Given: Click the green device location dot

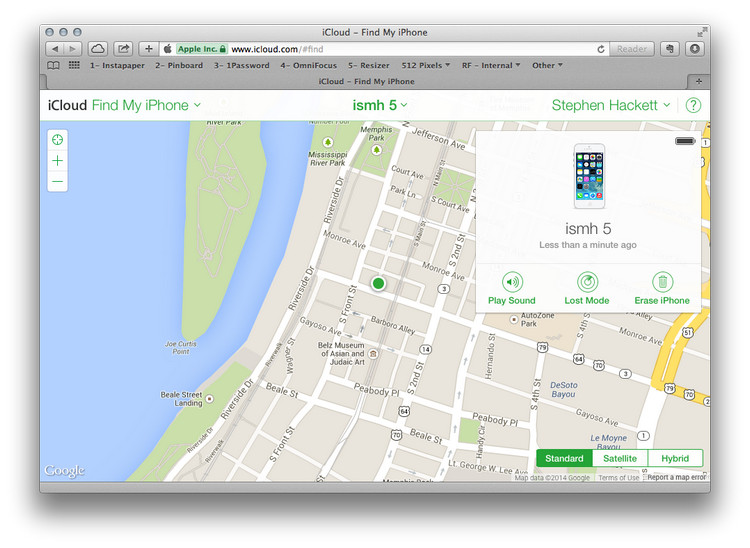Looking at the screenshot, I should click(378, 284).
